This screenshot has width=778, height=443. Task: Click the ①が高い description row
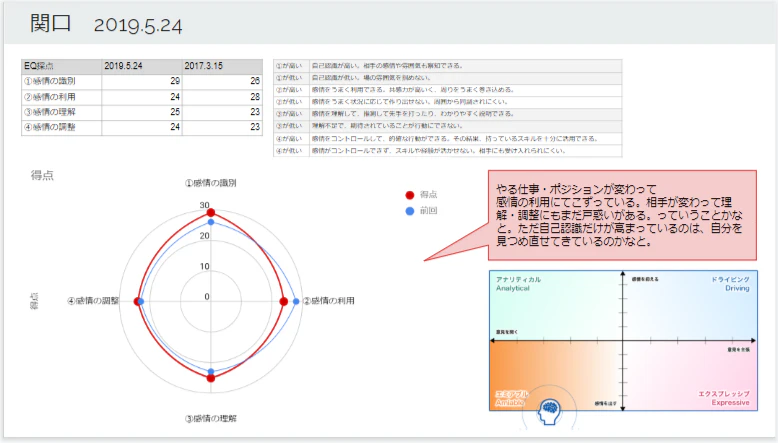tap(448, 65)
